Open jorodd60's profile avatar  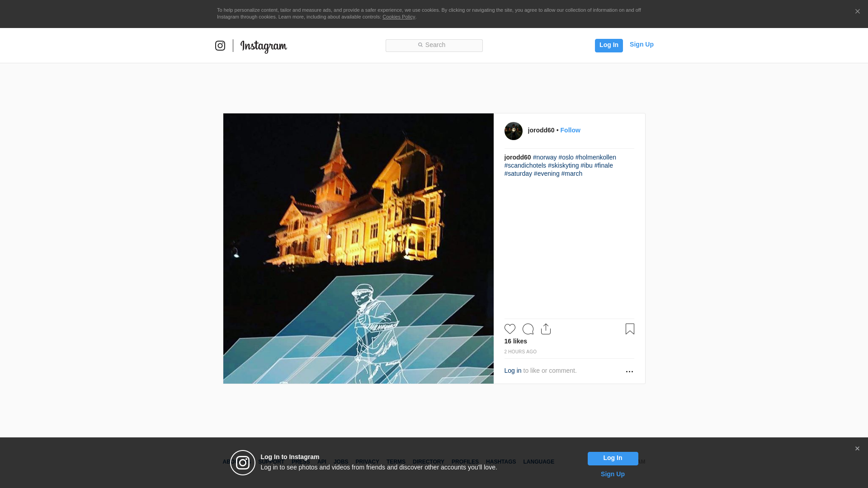click(513, 131)
